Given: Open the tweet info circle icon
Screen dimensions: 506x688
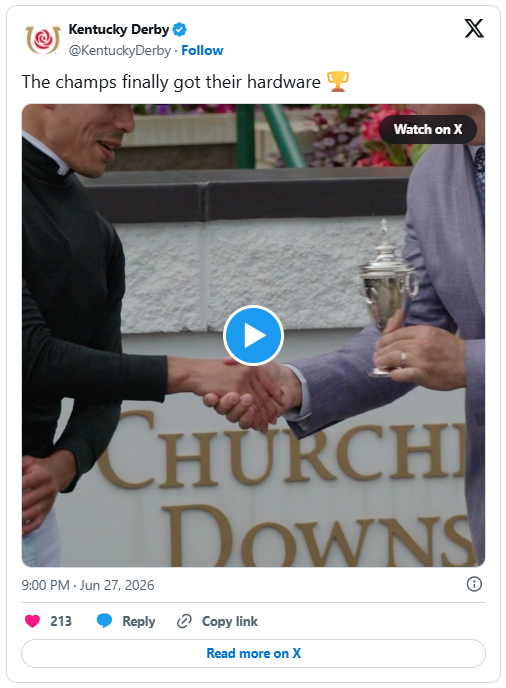Looking at the screenshot, I should coord(474,584).
